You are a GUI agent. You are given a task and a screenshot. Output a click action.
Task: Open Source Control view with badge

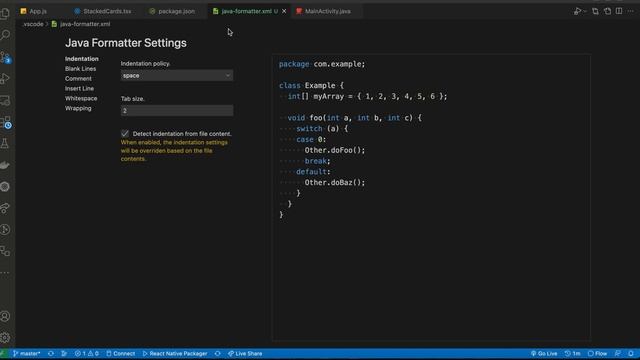coord(5,57)
